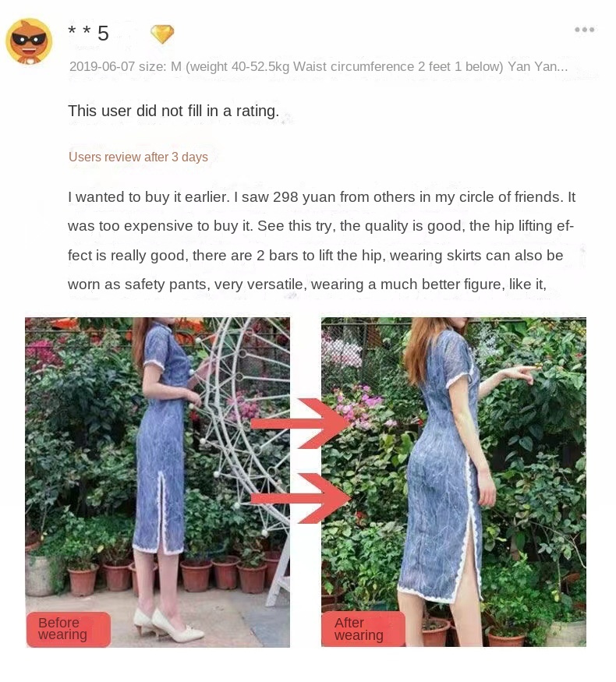The image size is (616, 682).
Task: Click the reviewer's sunglasses avatar
Action: (29, 41)
